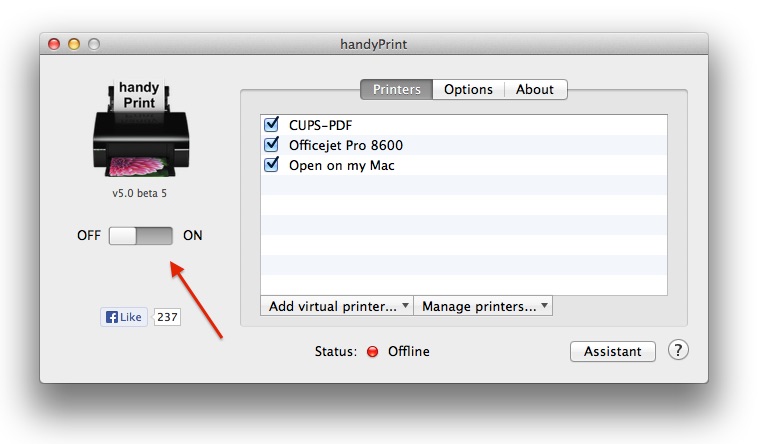Switch to the Printers tab
This screenshot has width=759, height=444.
[x=396, y=90]
